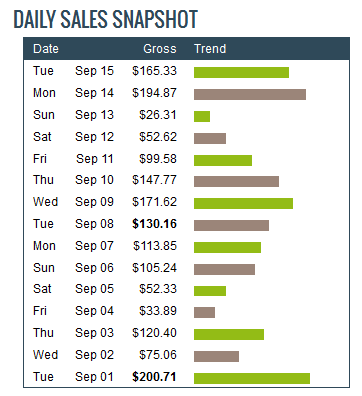Click the $52.33 gross value

158,289
